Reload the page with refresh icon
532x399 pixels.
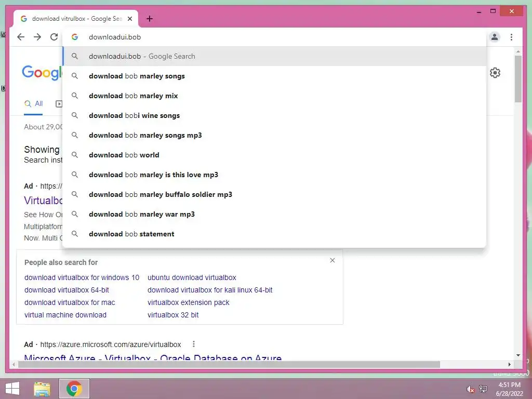tap(54, 37)
